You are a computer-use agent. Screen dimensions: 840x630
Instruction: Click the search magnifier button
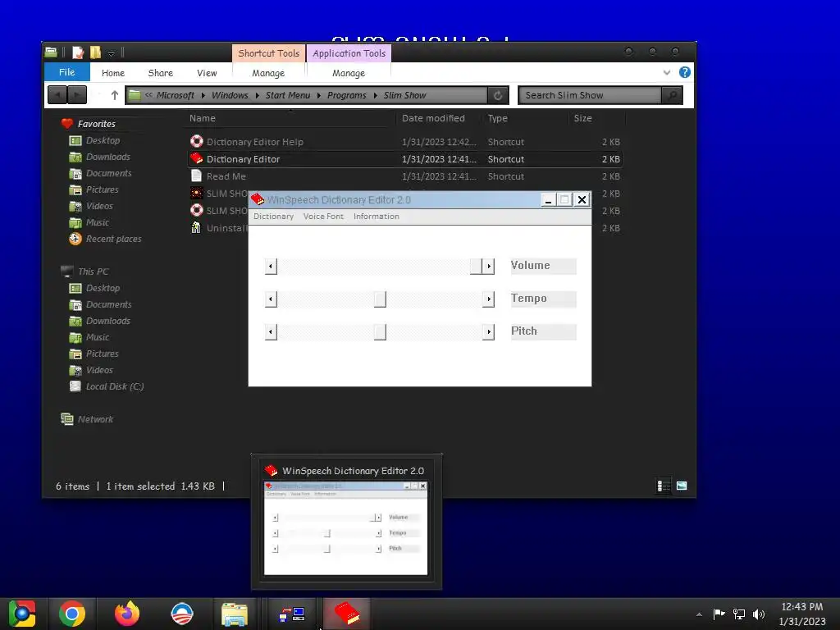click(x=672, y=95)
